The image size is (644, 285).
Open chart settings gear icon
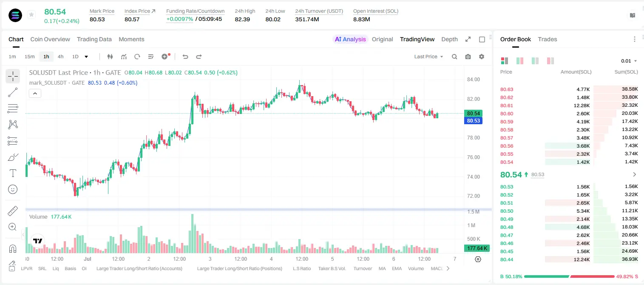coord(482,57)
